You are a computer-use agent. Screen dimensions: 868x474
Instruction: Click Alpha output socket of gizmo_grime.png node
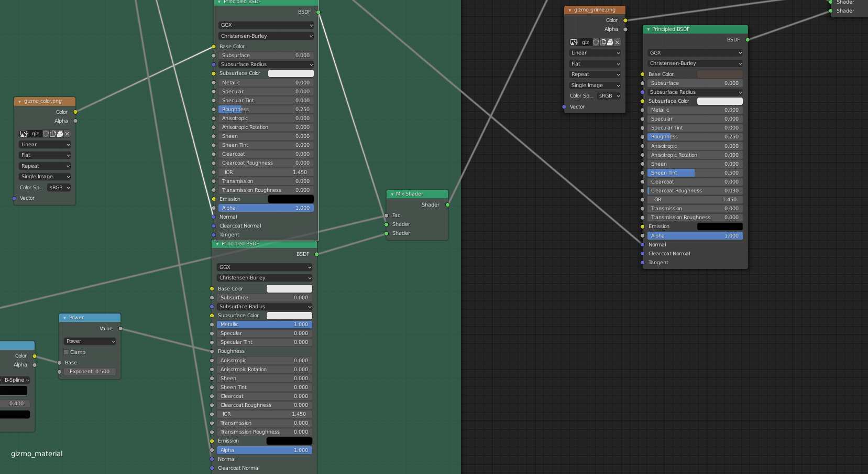click(625, 29)
